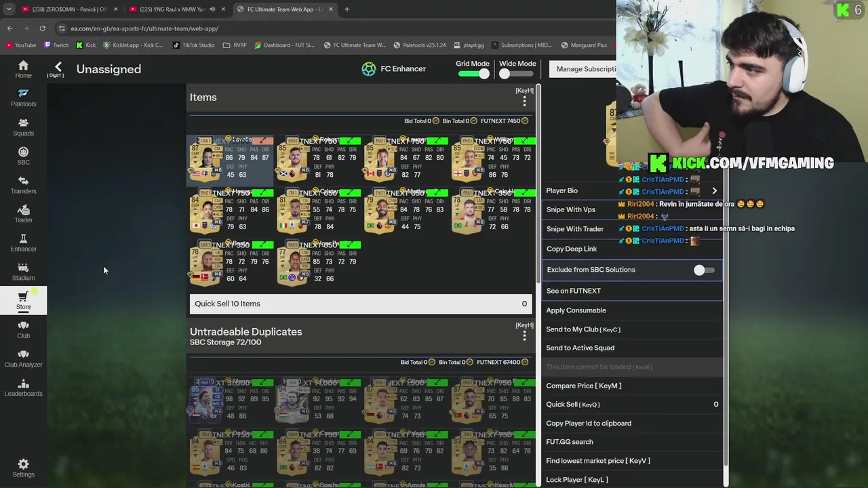Open the Items section three-dot menu
This screenshot has width=868, height=488.
pyautogui.click(x=524, y=102)
